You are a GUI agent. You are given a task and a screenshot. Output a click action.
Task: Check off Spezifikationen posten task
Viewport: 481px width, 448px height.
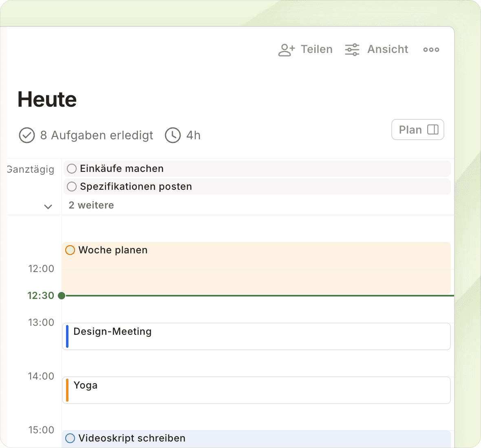72,187
